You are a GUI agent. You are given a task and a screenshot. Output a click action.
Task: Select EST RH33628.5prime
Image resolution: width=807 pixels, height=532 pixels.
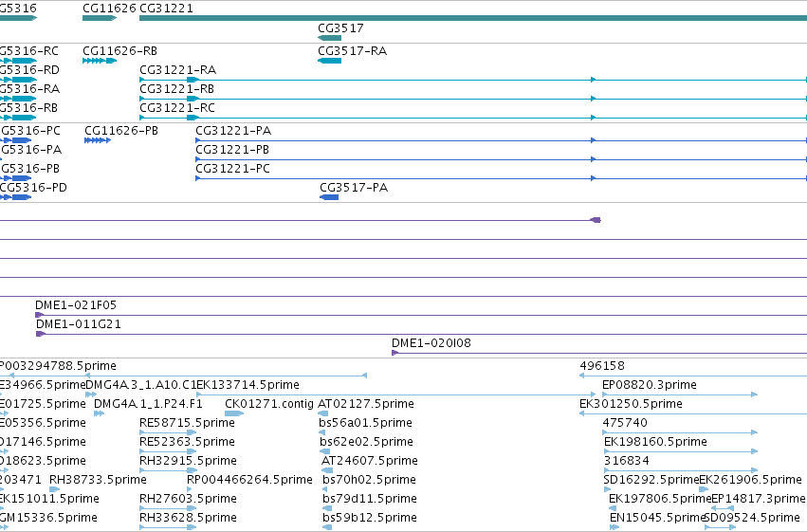189,518
